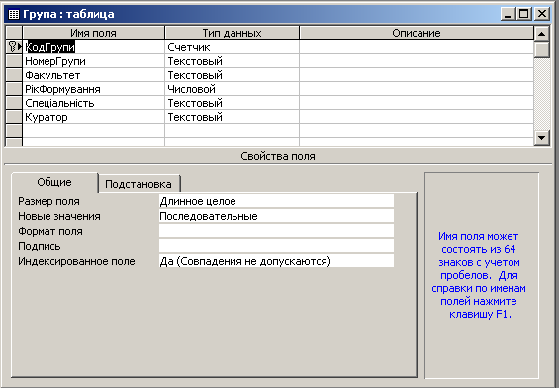
Task: Select the РікФормування field name cell
Action: (x=93, y=89)
